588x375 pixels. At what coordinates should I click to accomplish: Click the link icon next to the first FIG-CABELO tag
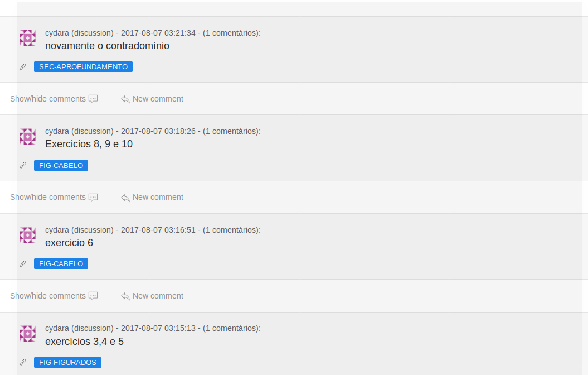tap(23, 165)
